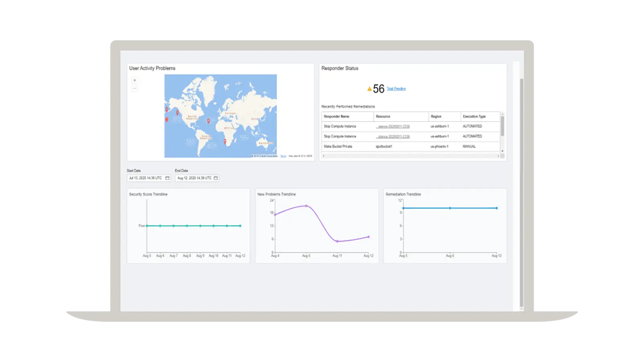Sort by Resource column header
Screen dimensions: 644x362
click(401, 116)
